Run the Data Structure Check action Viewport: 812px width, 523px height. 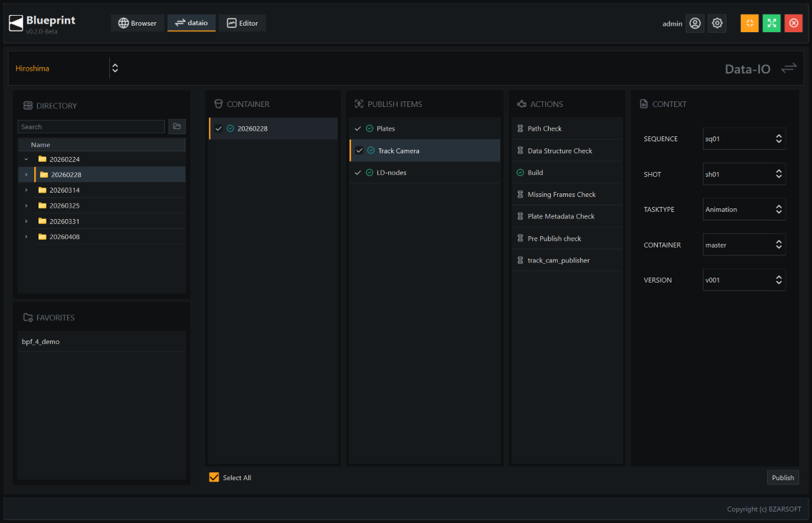tap(567, 151)
